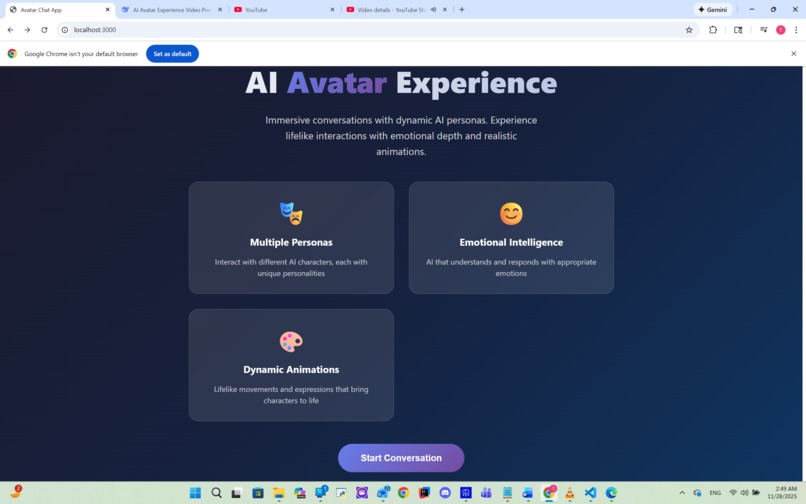The width and height of the screenshot is (806, 504).
Task: Show hidden system tray icons chevron
Action: pyautogui.click(x=682, y=493)
